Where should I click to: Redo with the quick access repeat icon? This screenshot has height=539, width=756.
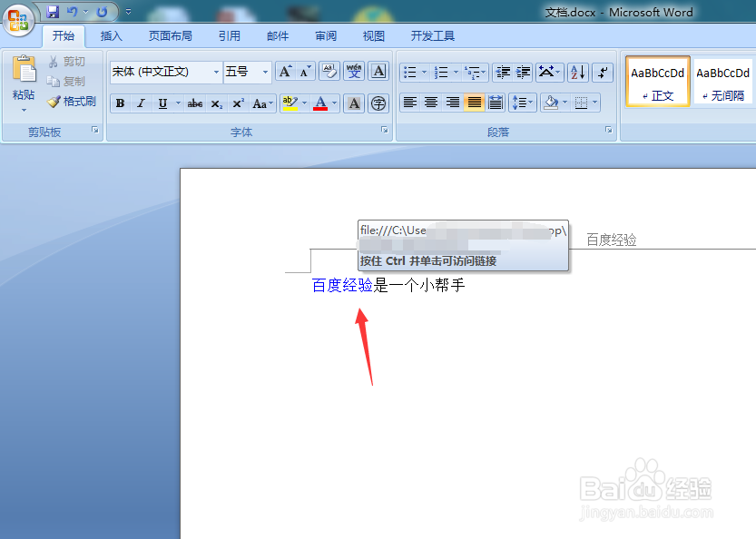pyautogui.click(x=102, y=12)
